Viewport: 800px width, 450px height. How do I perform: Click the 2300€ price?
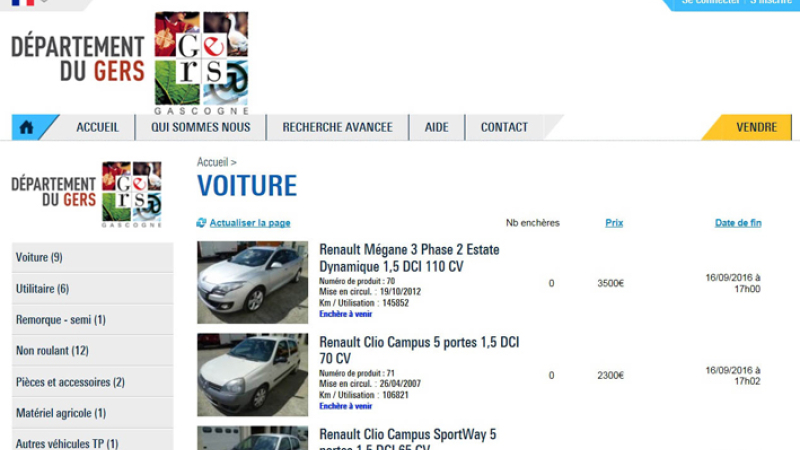click(x=611, y=376)
